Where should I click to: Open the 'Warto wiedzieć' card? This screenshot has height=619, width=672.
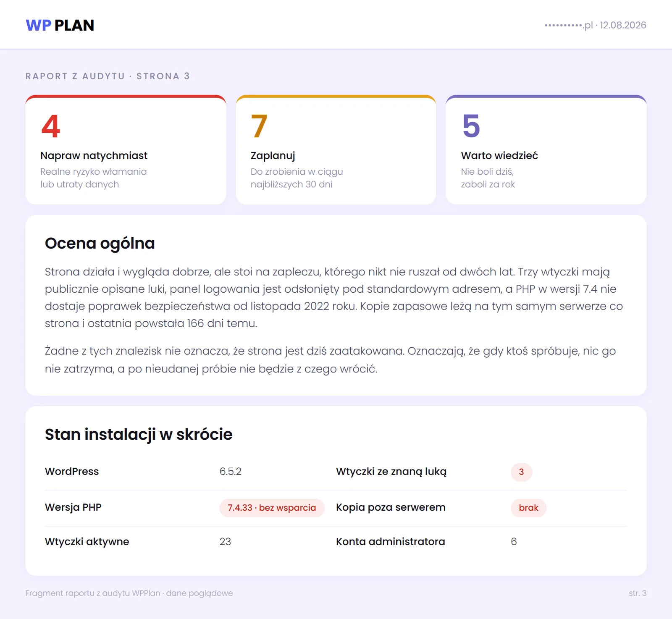point(546,150)
